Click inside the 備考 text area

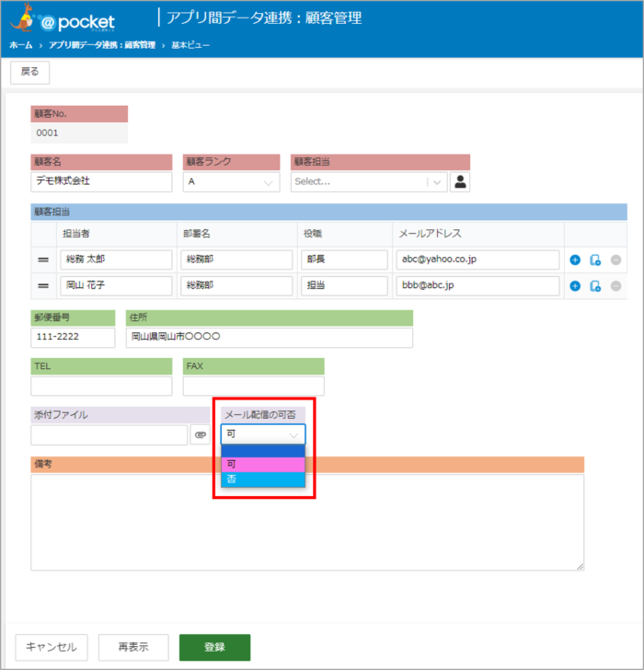(x=307, y=522)
